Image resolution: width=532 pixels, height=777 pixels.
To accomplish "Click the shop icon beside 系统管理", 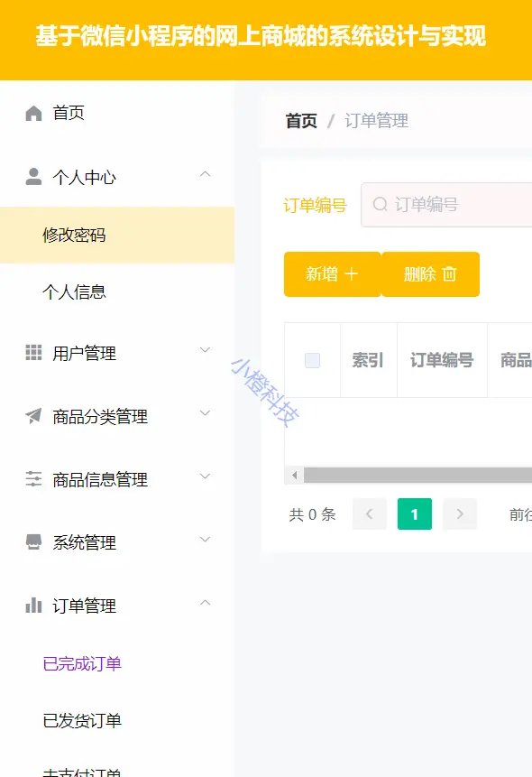I will coord(33,542).
